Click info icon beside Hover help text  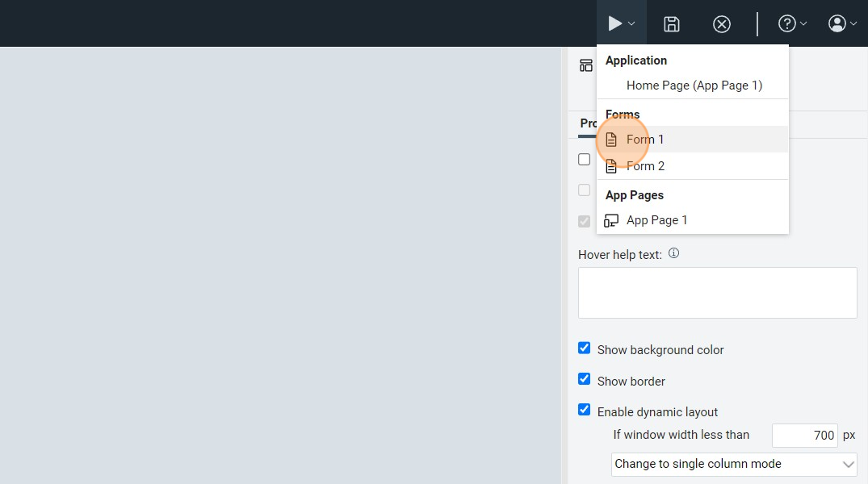pos(673,253)
